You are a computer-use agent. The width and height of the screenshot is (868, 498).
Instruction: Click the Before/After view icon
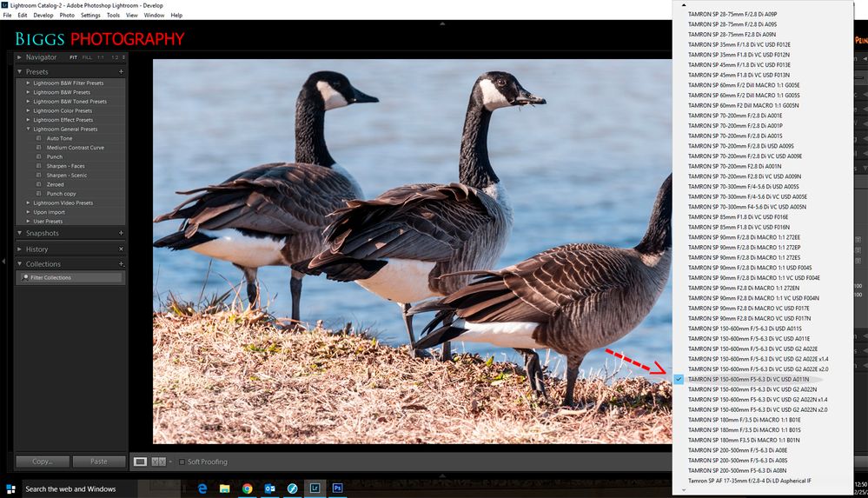point(158,461)
